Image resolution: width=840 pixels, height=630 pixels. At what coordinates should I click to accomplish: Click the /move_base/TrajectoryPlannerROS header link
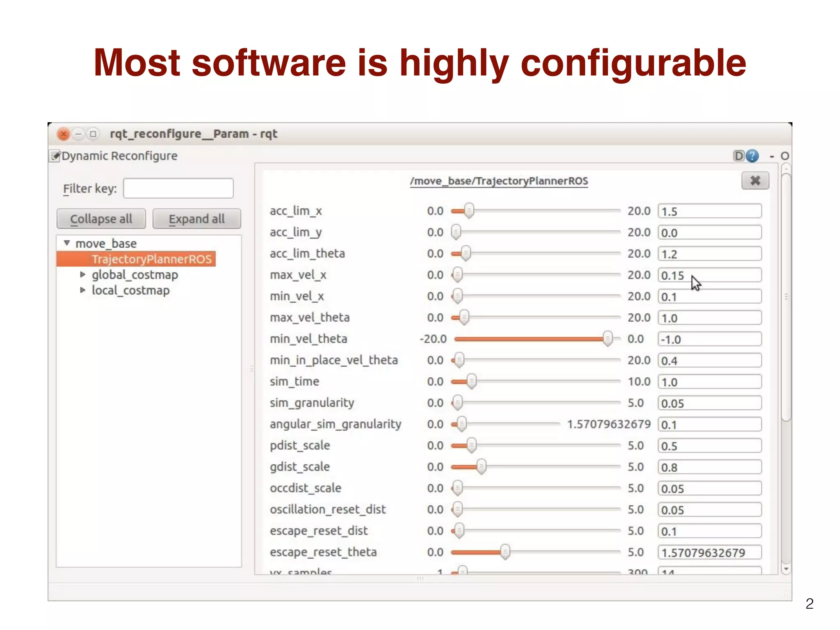[x=499, y=181]
